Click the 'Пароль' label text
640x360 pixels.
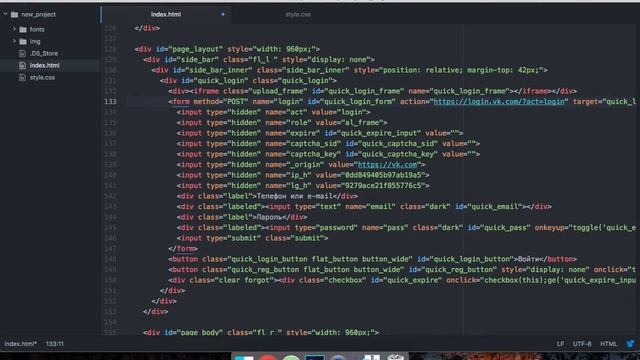click(269, 217)
